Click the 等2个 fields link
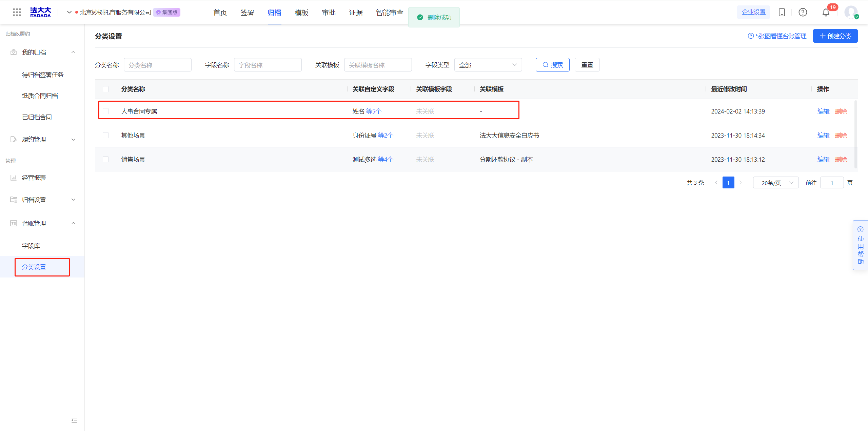Screen dimensions: 868x431 click(386, 135)
